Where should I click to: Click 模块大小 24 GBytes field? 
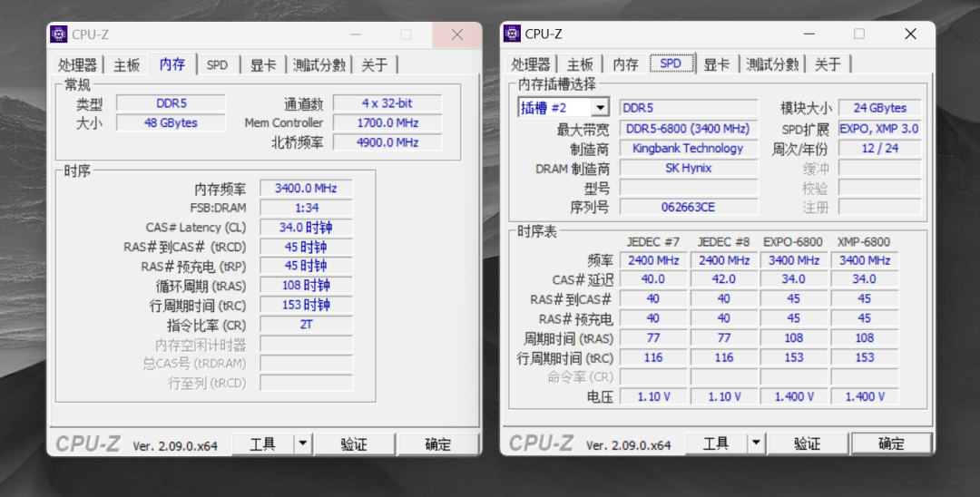coord(880,108)
